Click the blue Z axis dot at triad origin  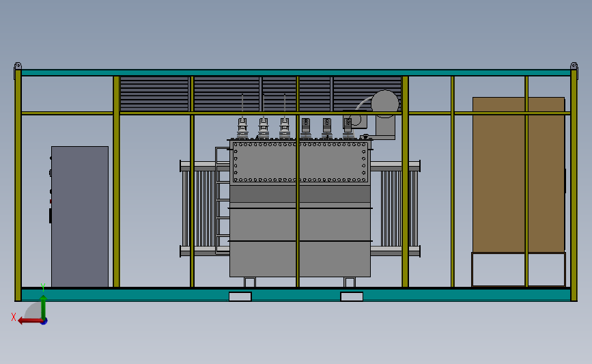pos(44,322)
